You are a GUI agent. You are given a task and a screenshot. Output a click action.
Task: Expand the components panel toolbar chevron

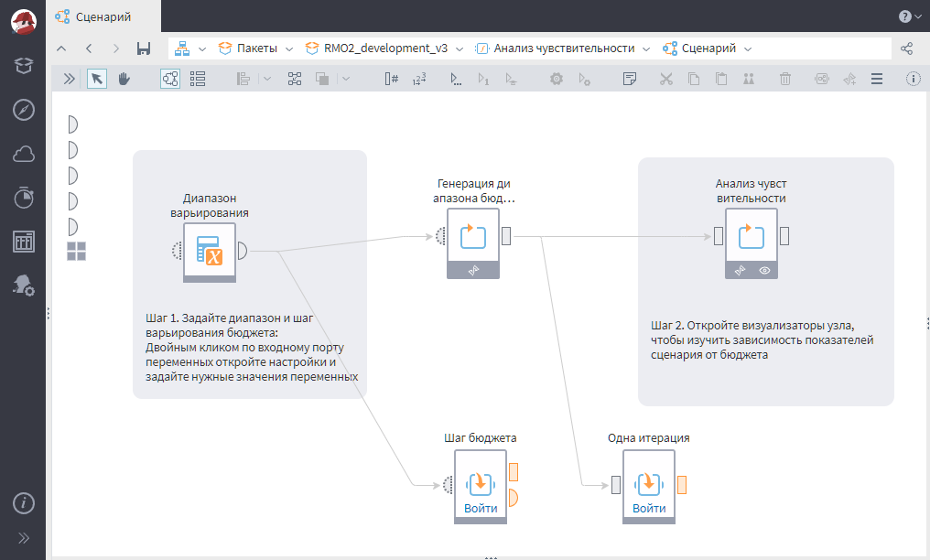pyautogui.click(x=70, y=79)
